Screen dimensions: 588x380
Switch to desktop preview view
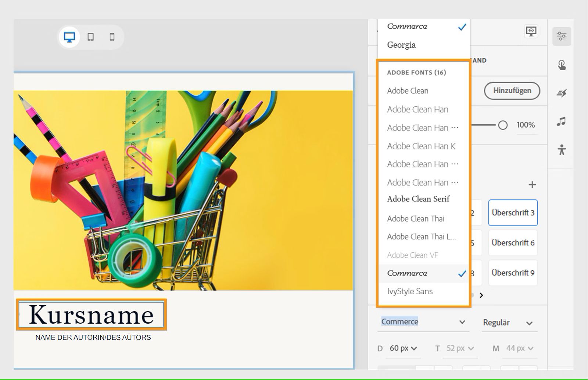coord(69,37)
